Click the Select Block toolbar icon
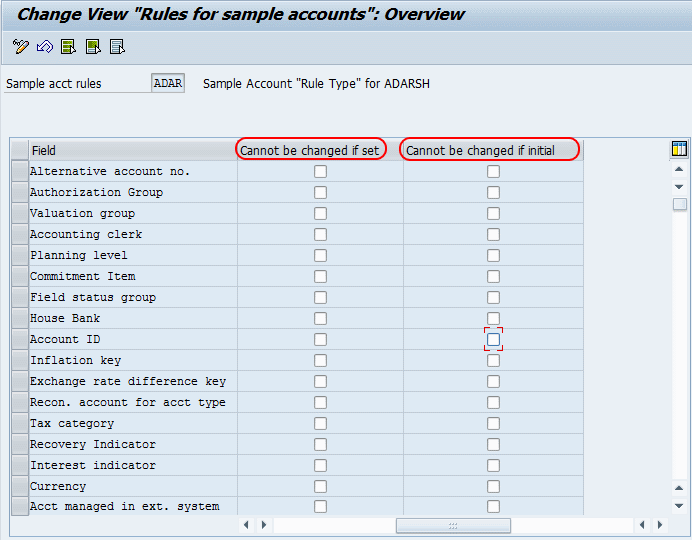 (x=93, y=46)
